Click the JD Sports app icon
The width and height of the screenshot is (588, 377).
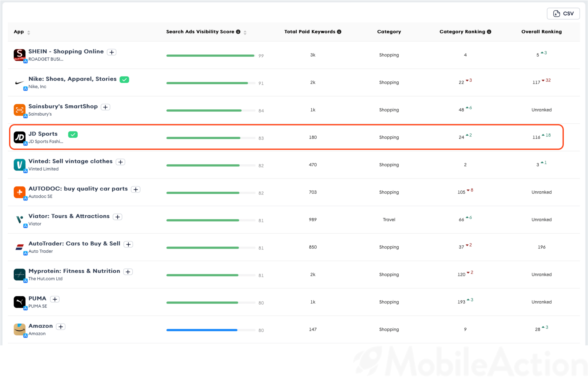pyautogui.click(x=20, y=137)
